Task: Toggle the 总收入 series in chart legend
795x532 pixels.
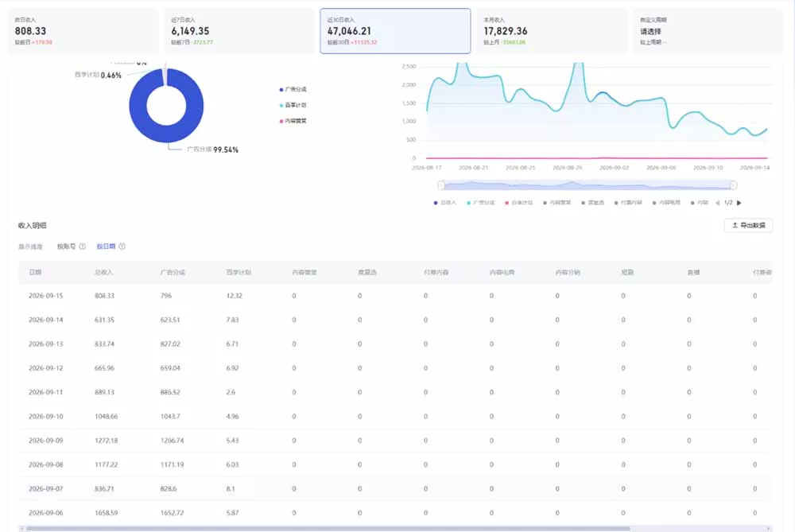Action: pos(445,203)
